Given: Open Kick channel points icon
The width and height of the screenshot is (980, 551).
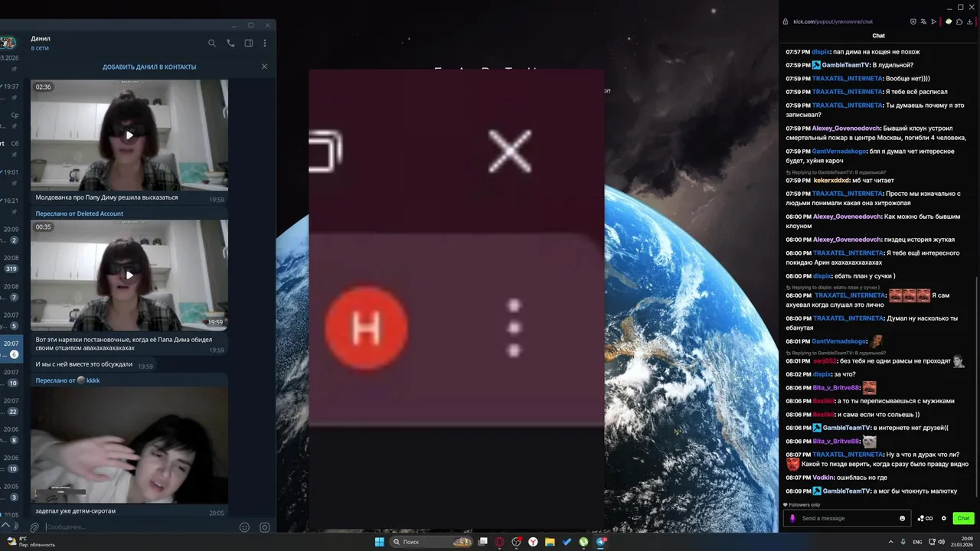Looking at the screenshot, I should (925, 518).
